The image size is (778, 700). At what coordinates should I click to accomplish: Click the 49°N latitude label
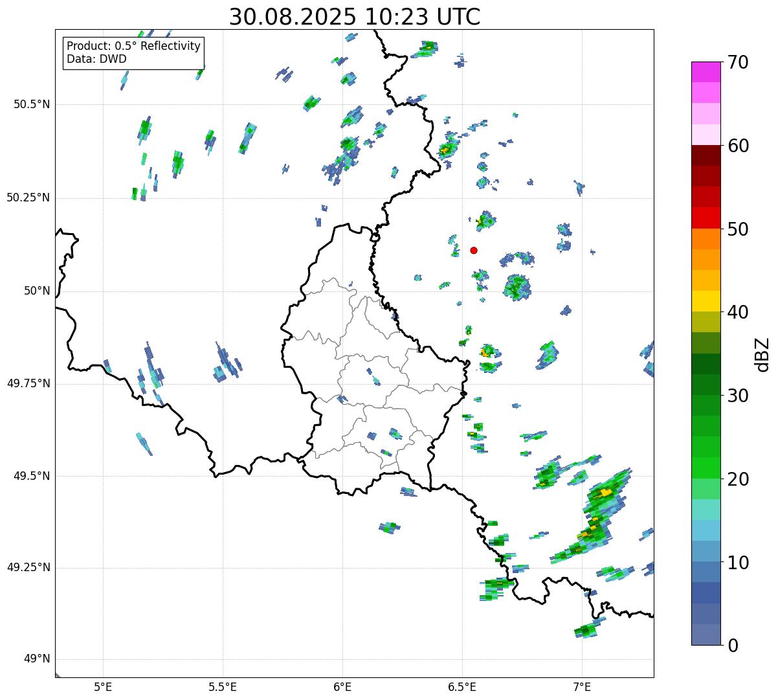(x=37, y=659)
